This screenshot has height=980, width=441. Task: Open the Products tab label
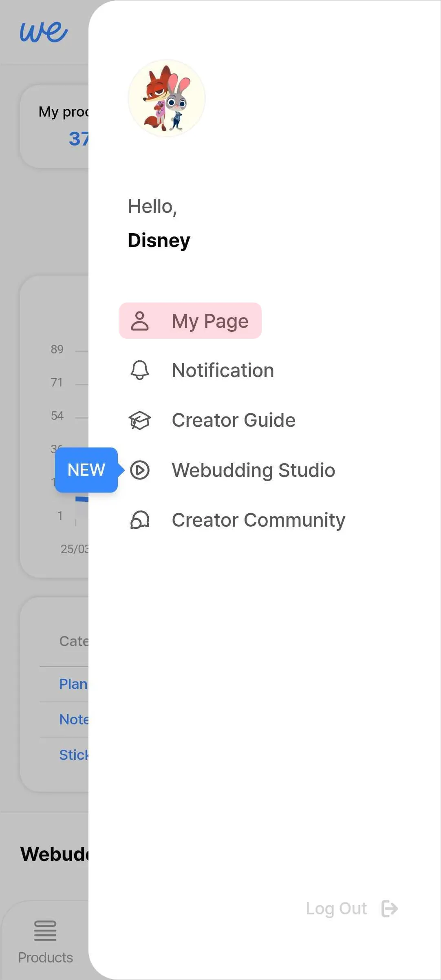(45, 957)
